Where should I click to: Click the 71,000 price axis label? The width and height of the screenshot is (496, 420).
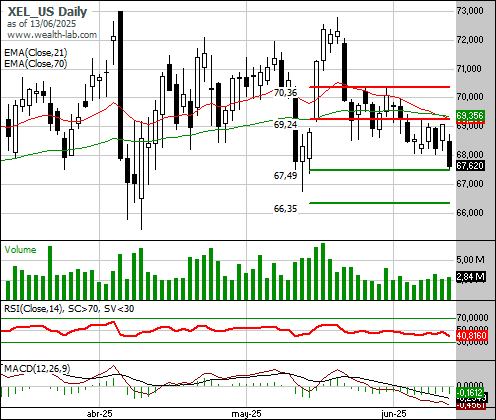click(x=470, y=69)
